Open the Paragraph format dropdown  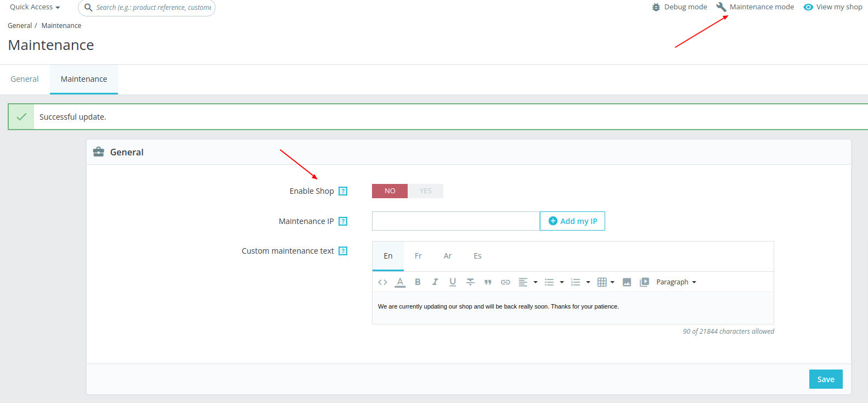[x=676, y=282]
